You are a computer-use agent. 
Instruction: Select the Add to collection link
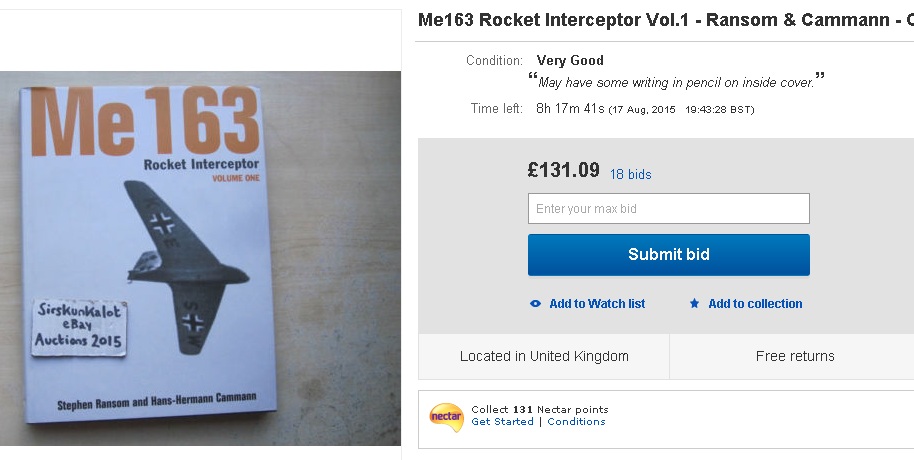(x=755, y=304)
